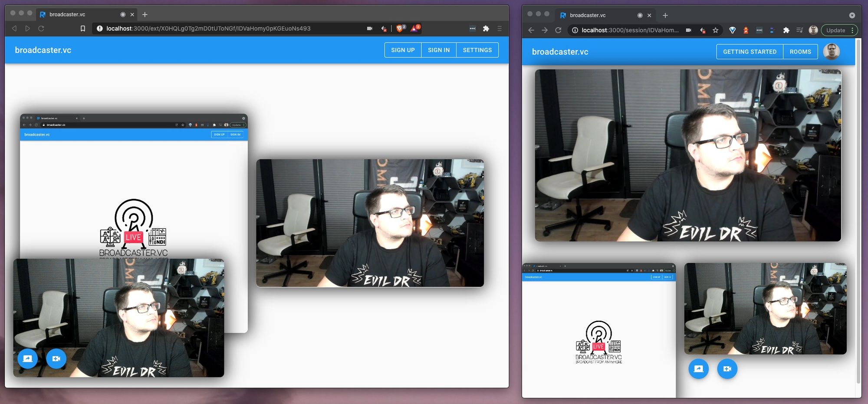
Task: Click SIGN IN in the left window
Action: pos(439,50)
